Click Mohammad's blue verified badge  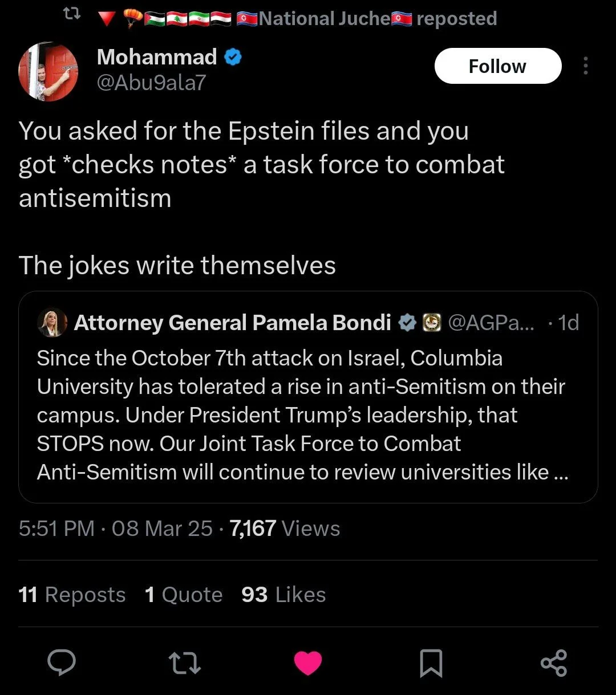233,57
